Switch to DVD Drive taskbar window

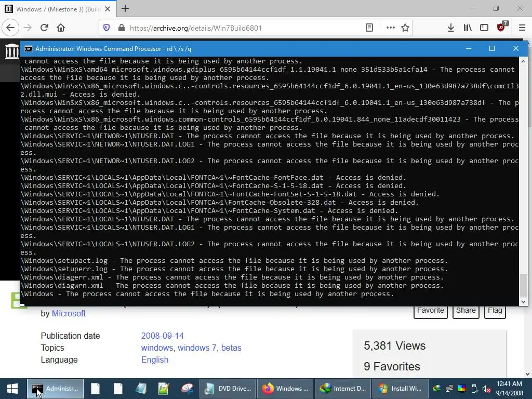coord(228,389)
